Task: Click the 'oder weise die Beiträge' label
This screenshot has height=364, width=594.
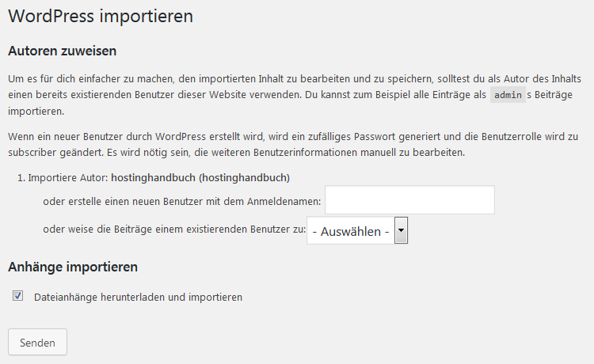Action: tap(174, 229)
